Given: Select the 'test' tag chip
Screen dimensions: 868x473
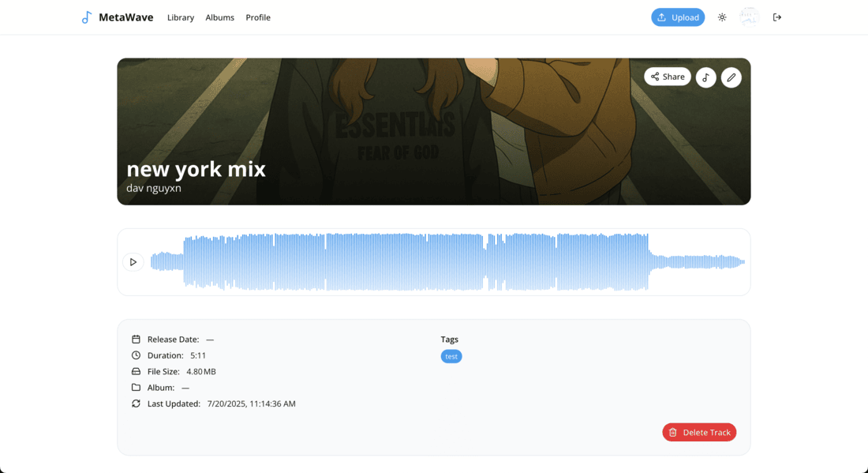Looking at the screenshot, I should [x=451, y=356].
